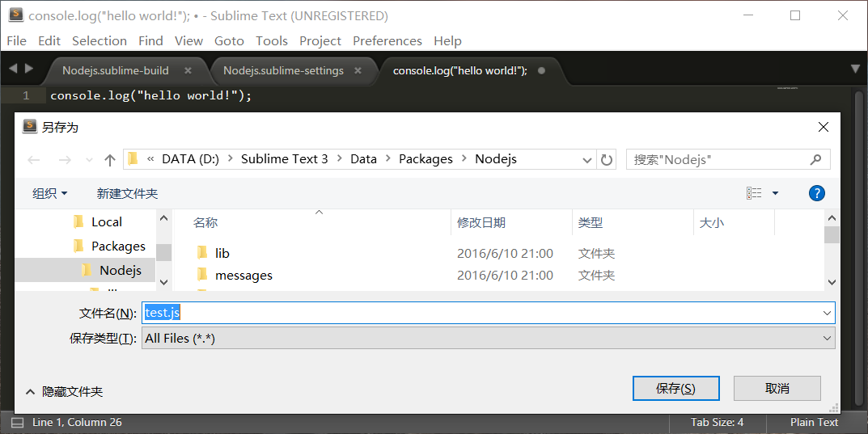868x434 pixels.
Task: Click the previous-tab left arrow
Action: (x=13, y=68)
